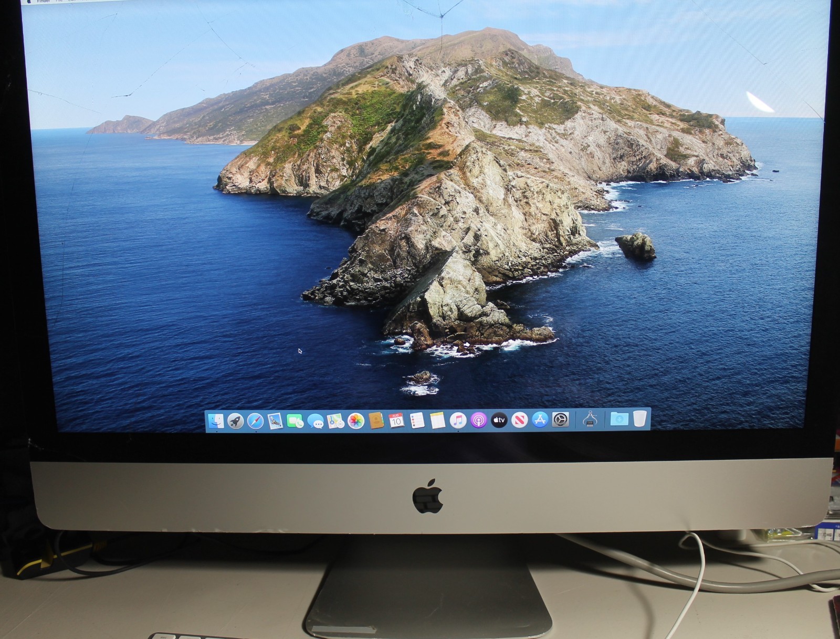Launch the Apple TV app
The height and width of the screenshot is (639, 840).
[x=499, y=420]
